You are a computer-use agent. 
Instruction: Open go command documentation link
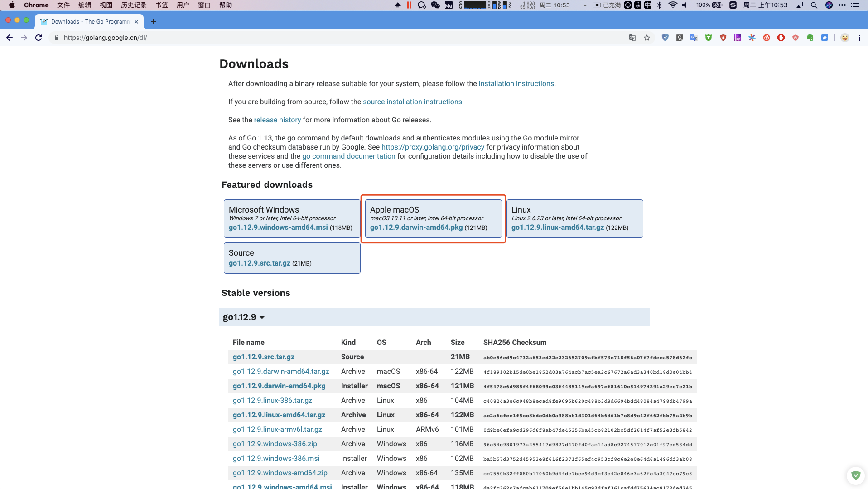(x=349, y=156)
